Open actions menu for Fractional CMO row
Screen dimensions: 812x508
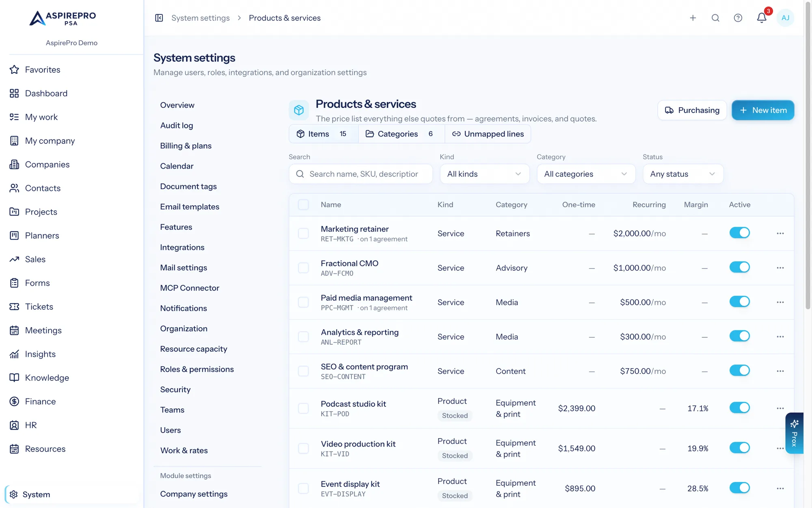780,268
